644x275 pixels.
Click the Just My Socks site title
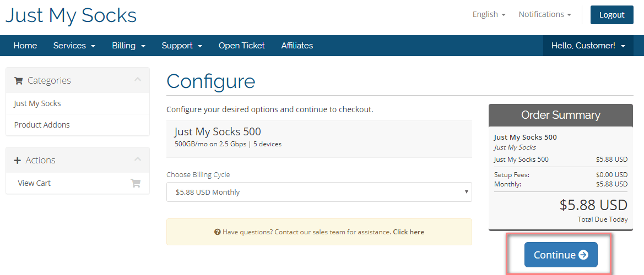click(x=71, y=15)
